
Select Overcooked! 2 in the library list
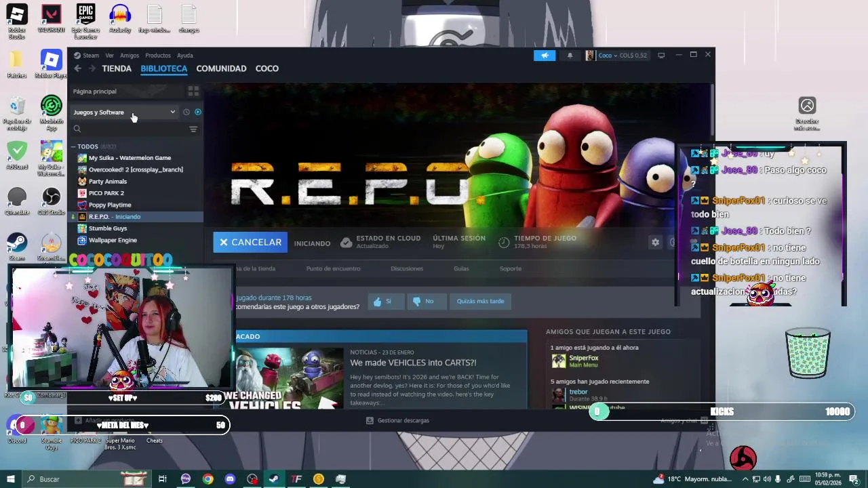click(x=135, y=169)
